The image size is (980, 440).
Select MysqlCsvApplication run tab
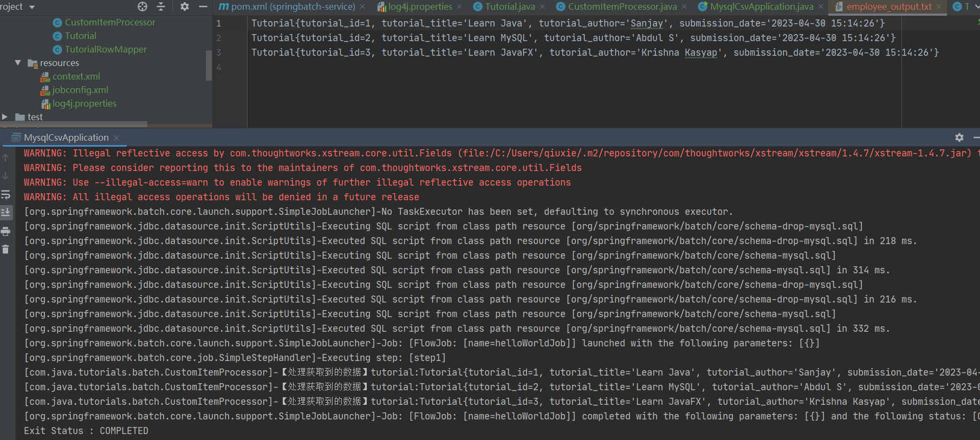click(x=66, y=137)
